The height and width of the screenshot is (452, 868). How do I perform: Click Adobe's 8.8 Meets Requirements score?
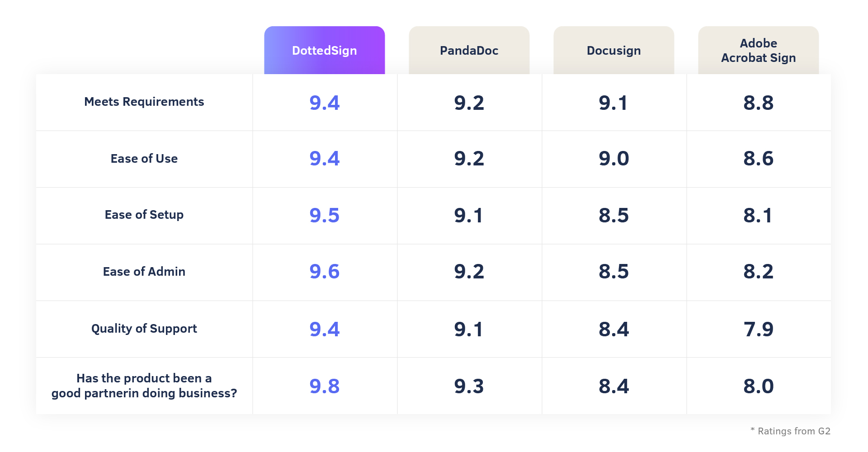pyautogui.click(x=759, y=103)
